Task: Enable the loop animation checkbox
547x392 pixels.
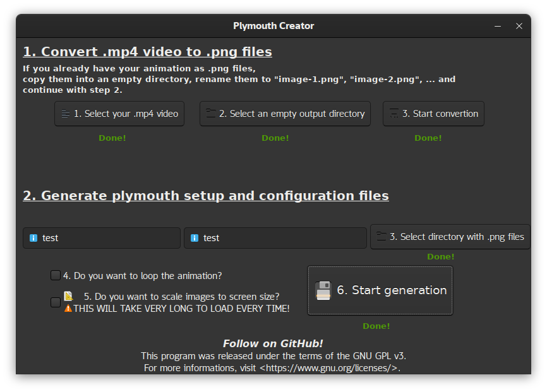Action: coord(56,275)
